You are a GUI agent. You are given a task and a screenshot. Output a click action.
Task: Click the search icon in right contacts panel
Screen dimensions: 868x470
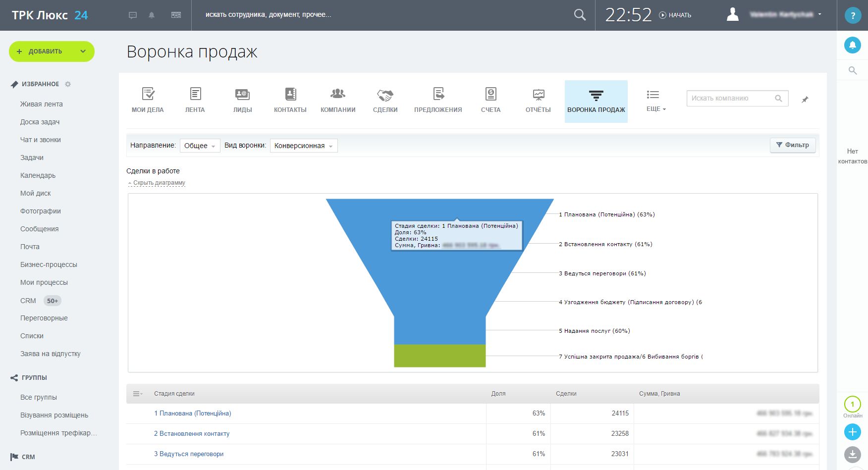[853, 70]
